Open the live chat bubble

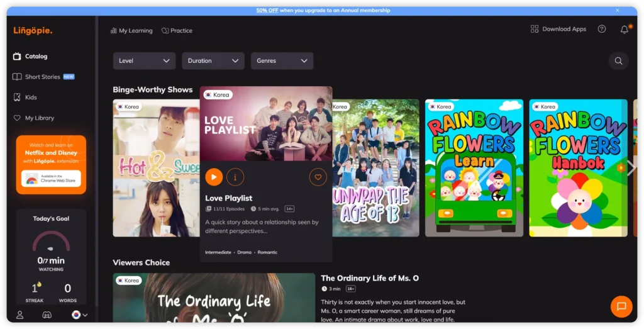pyautogui.click(x=621, y=306)
